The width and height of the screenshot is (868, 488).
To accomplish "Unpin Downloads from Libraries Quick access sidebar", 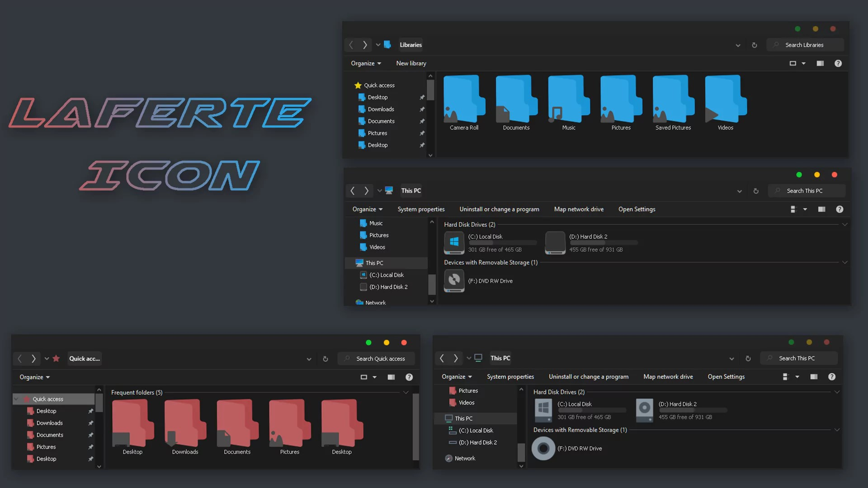I will (422, 109).
